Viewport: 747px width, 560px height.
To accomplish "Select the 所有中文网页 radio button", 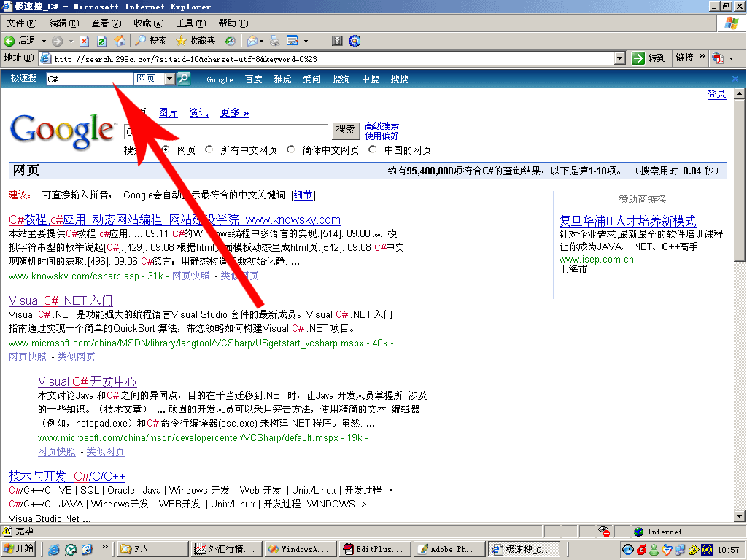I will (x=209, y=149).
